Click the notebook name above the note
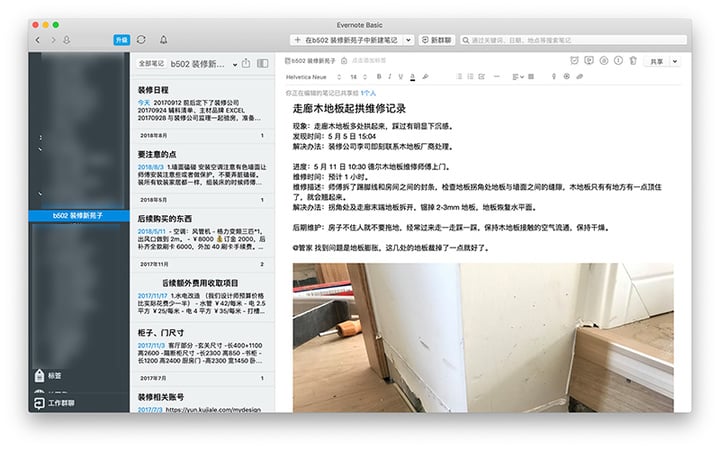 (311, 61)
